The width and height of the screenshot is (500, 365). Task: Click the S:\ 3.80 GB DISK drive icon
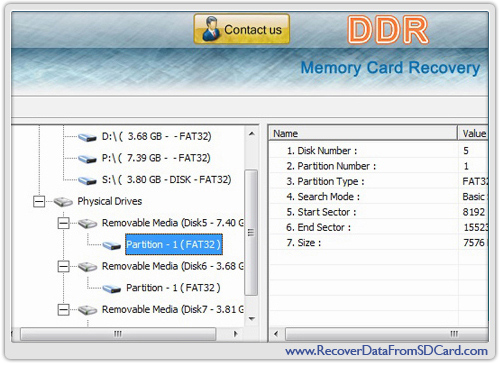87,180
